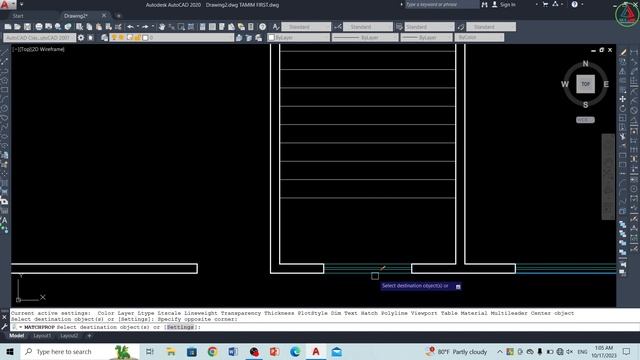
Task: Click the Table Style icon
Action: [x=399, y=27]
